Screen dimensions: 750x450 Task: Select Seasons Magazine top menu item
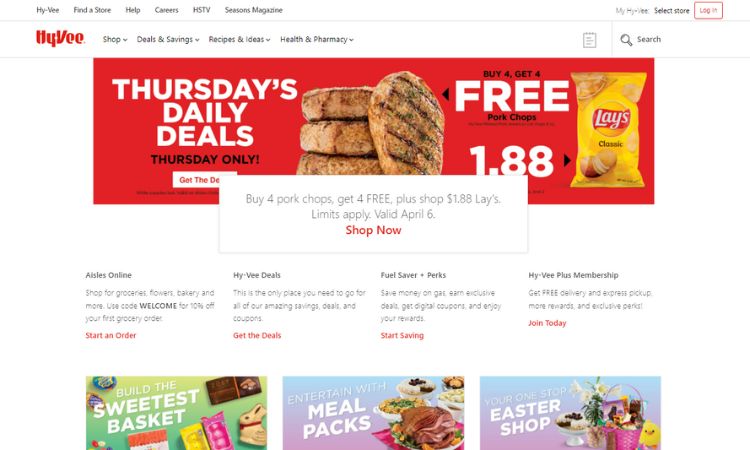point(254,10)
